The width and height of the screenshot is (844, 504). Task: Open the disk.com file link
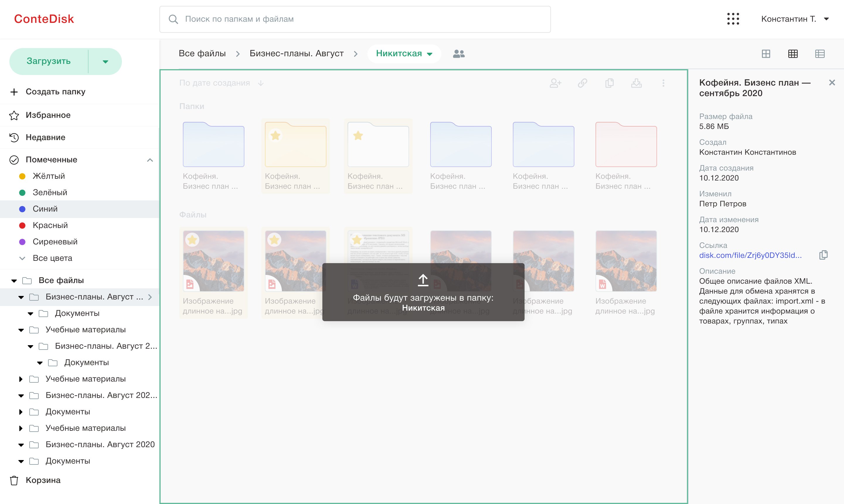(750, 256)
